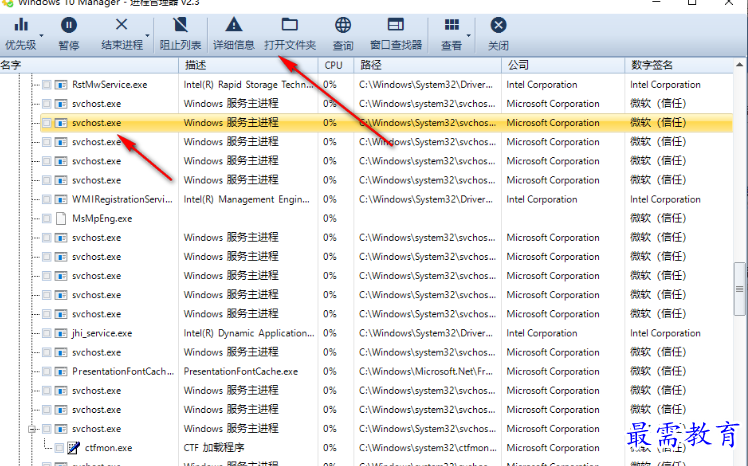Click the WMIRegistrationServi... process icon
Image resolution: width=748 pixels, height=466 pixels.
pos(61,199)
